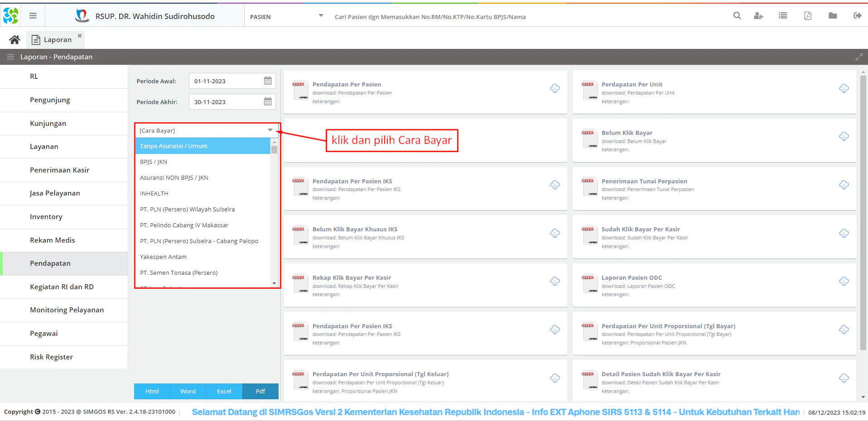
Task: Open the hamburger menu next to the logo
Action: (x=33, y=16)
